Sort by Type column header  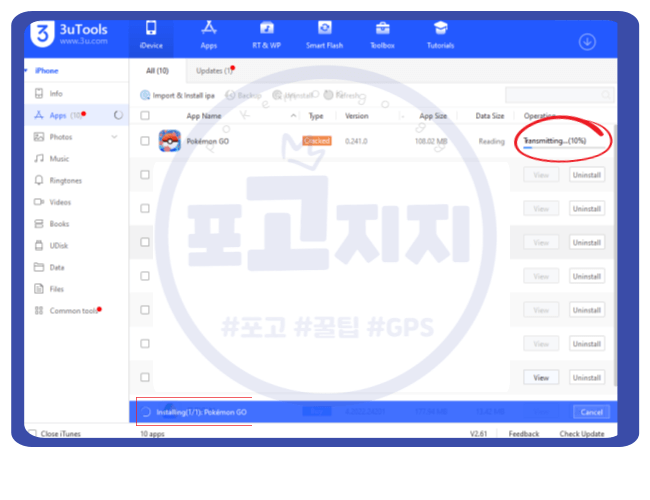point(316,116)
